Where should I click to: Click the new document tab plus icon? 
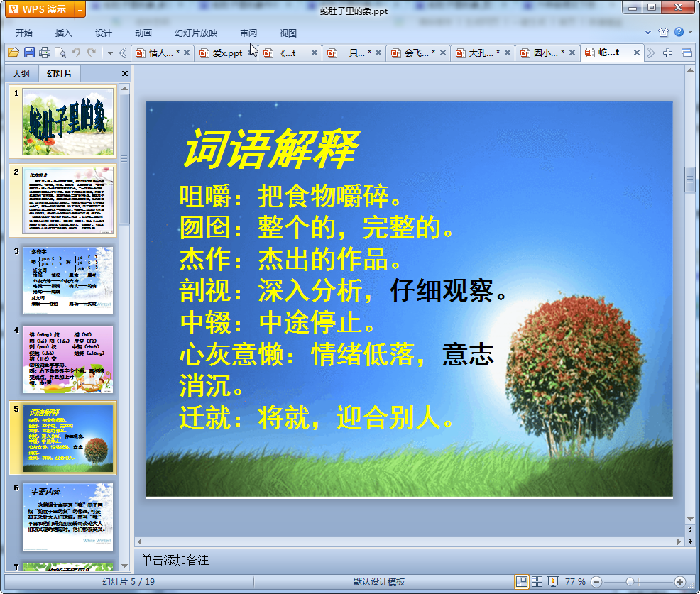pos(667,53)
